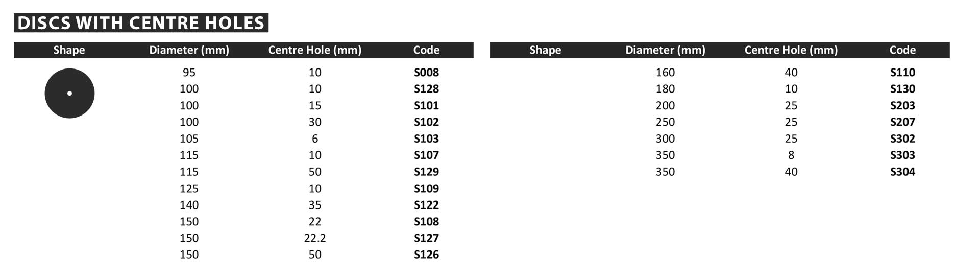Click code S101 in the table
This screenshot has width=980, height=276.
click(x=426, y=106)
